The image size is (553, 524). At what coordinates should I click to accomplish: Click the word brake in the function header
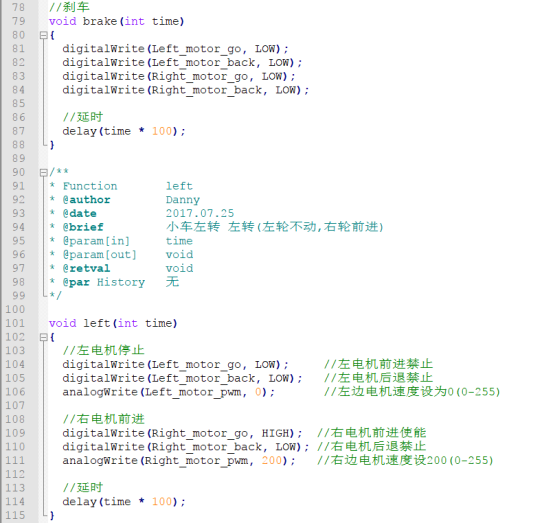point(100,21)
